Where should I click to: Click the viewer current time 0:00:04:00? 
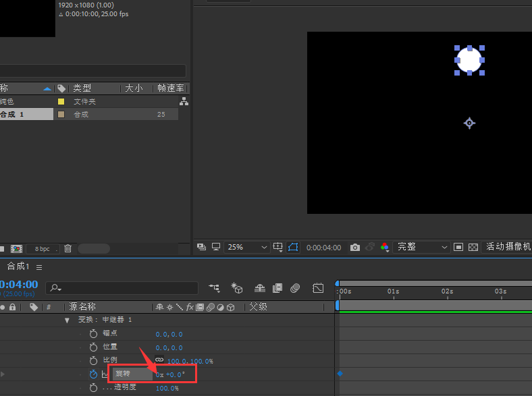pyautogui.click(x=323, y=248)
